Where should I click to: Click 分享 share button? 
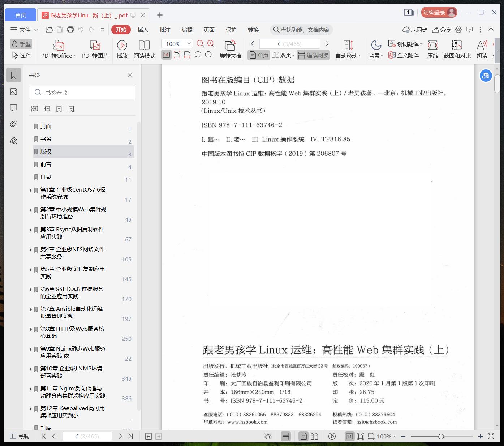(442, 30)
